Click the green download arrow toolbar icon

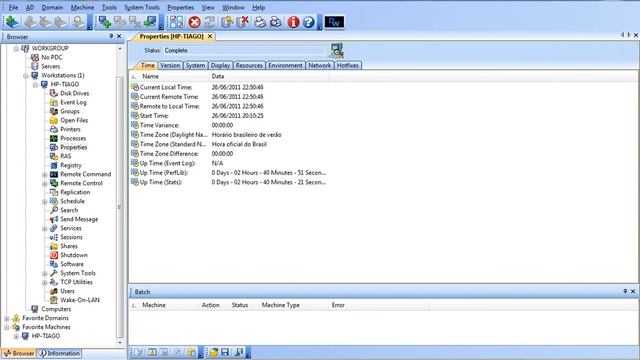(x=12, y=22)
